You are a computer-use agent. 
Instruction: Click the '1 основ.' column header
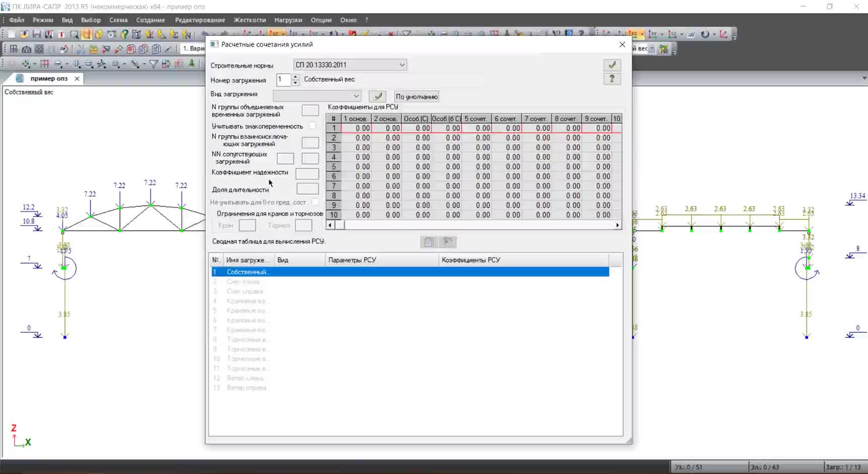coord(356,118)
